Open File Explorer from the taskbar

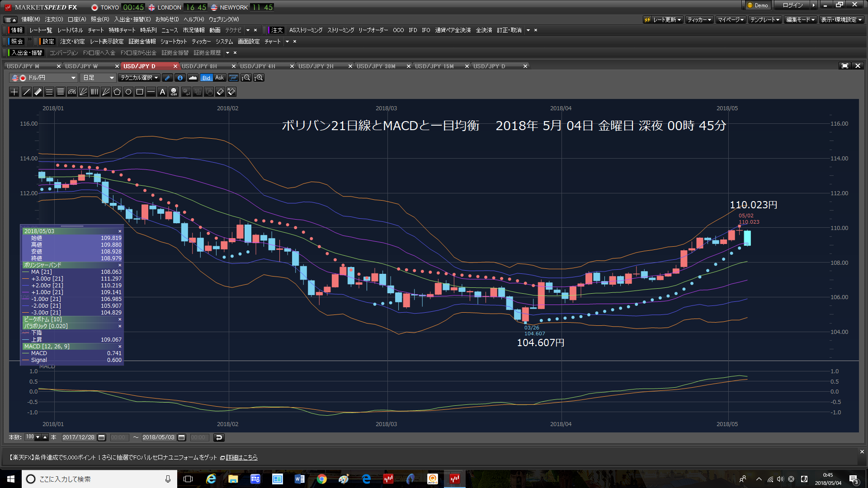tap(233, 479)
